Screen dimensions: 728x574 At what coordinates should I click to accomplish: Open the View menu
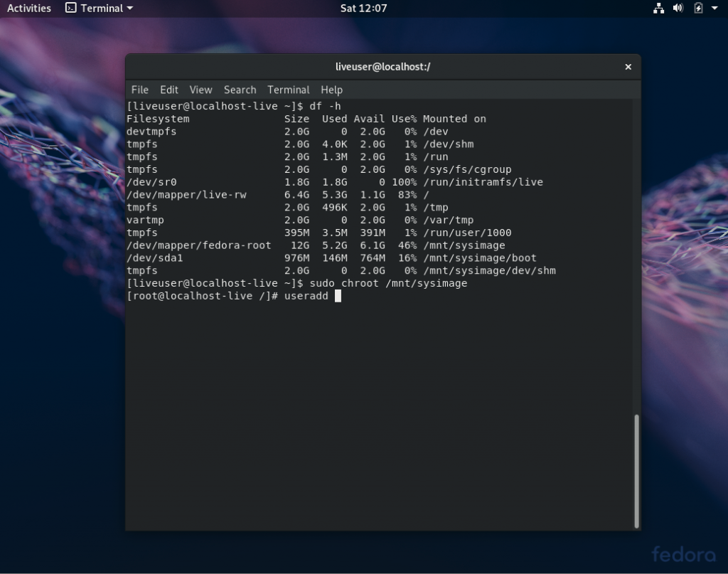click(200, 90)
